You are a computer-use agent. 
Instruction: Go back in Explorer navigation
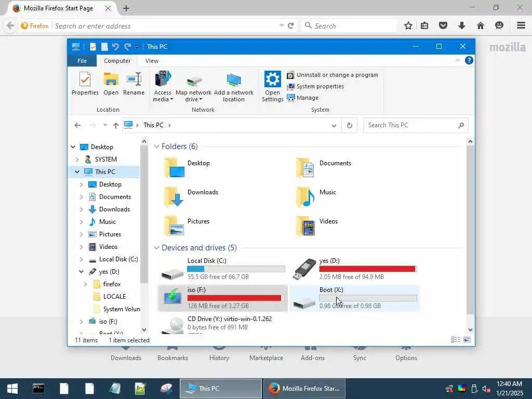pos(78,125)
